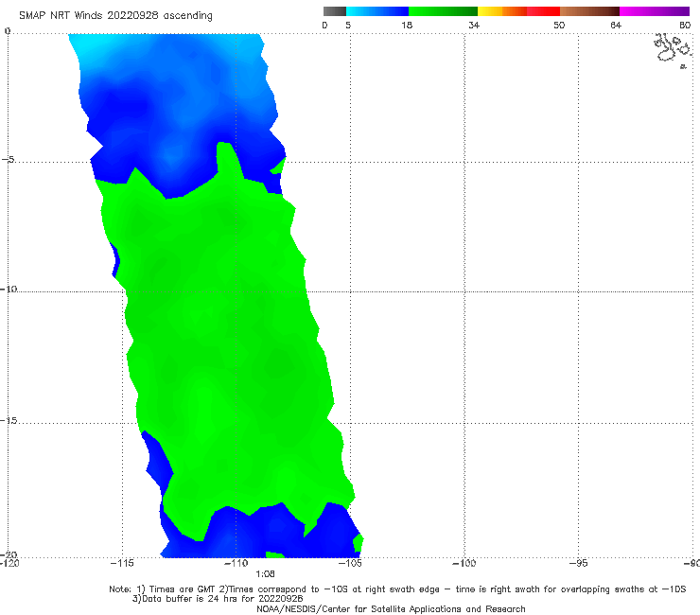Viewport: 700px width, 615px height.
Task: Click the gray segment of the color bar
Action: [x=334, y=11]
